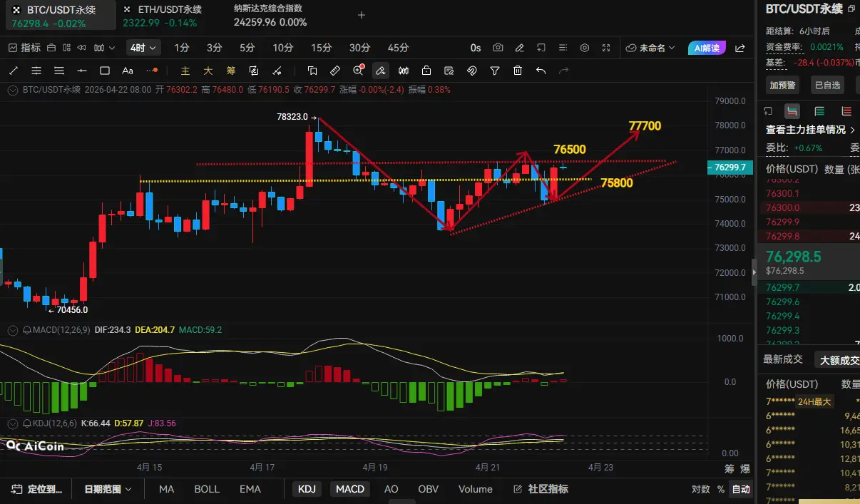The width and height of the screenshot is (860, 504).
Task: Open the funnel filter tool
Action: pyautogui.click(x=495, y=71)
